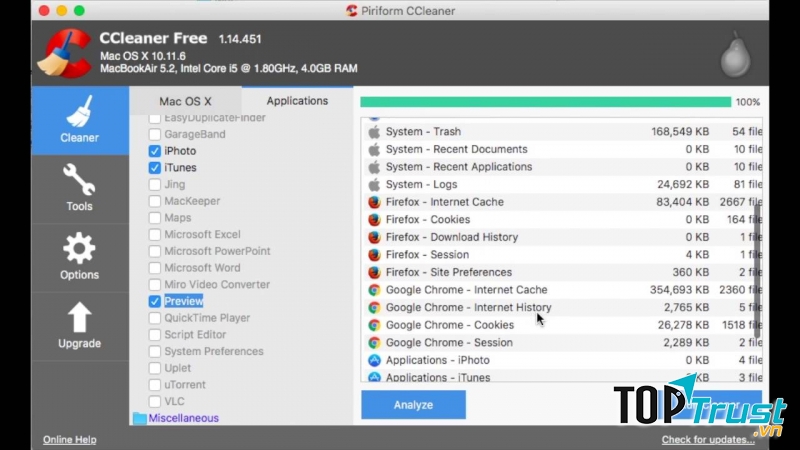
Task: Click the 354,693 KB size value
Action: [x=679, y=290]
